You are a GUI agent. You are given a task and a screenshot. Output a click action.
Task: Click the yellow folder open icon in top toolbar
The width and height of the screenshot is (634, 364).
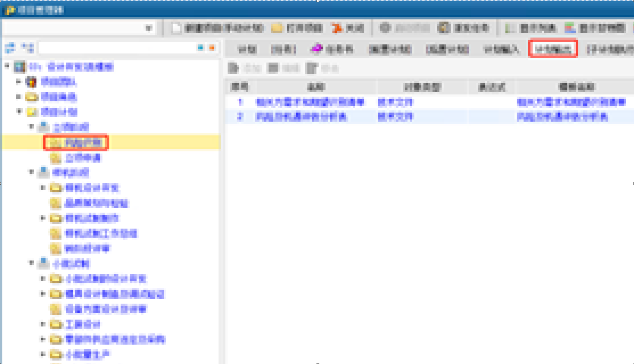(x=277, y=28)
